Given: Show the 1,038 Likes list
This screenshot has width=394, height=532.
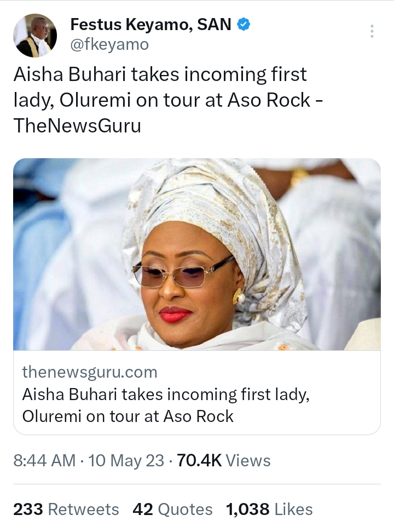Looking at the screenshot, I should tap(269, 510).
